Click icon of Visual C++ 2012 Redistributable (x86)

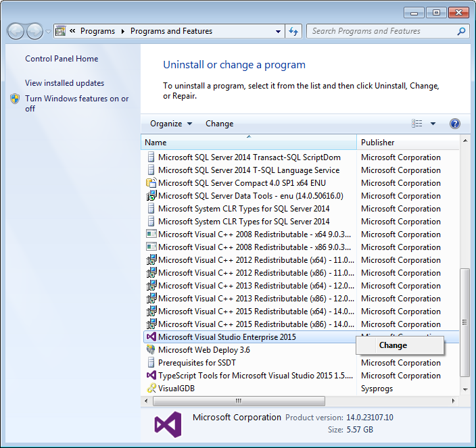point(151,272)
